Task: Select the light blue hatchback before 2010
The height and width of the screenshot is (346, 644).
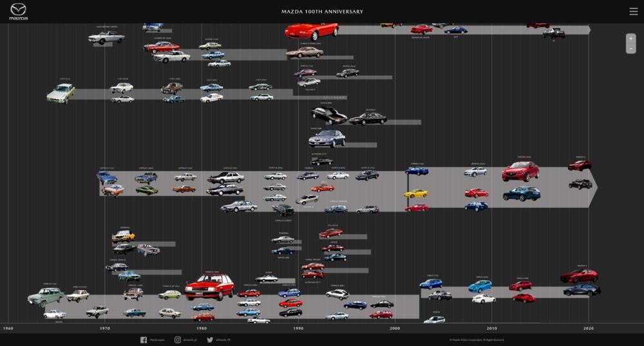Action: [x=480, y=286]
